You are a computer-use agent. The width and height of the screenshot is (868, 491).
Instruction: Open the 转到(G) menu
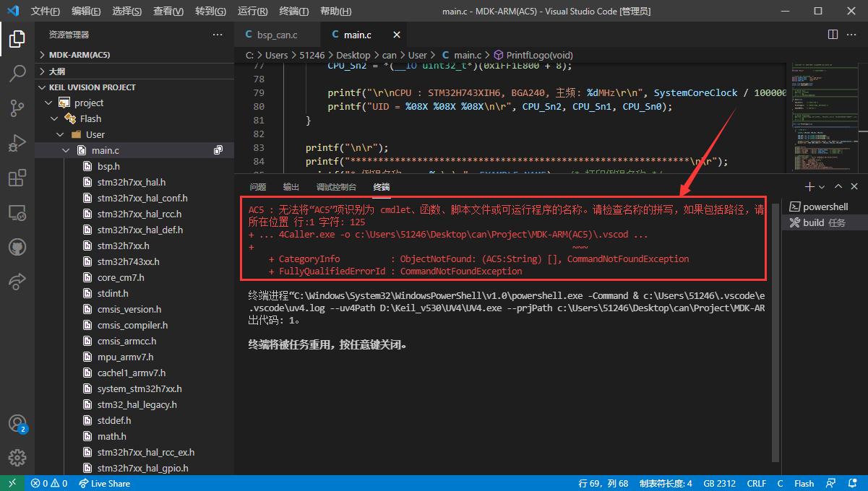click(x=210, y=12)
